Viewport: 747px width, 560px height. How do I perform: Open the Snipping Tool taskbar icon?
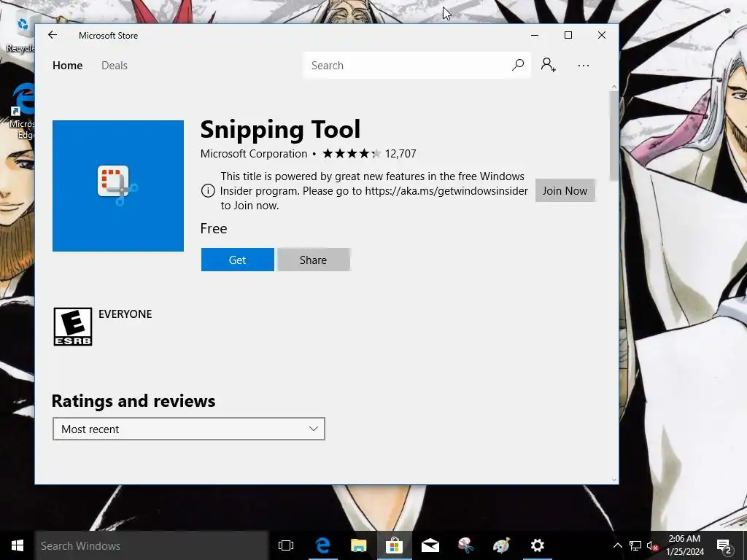point(465,545)
